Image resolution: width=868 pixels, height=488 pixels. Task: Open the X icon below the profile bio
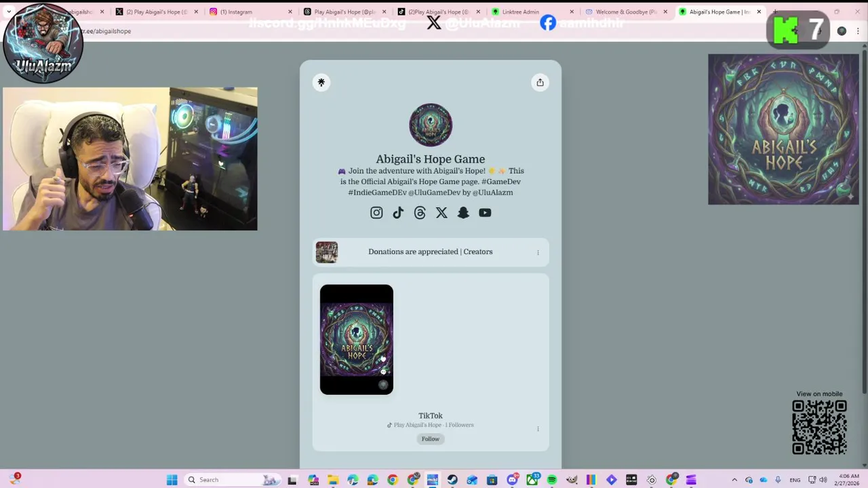coord(441,213)
